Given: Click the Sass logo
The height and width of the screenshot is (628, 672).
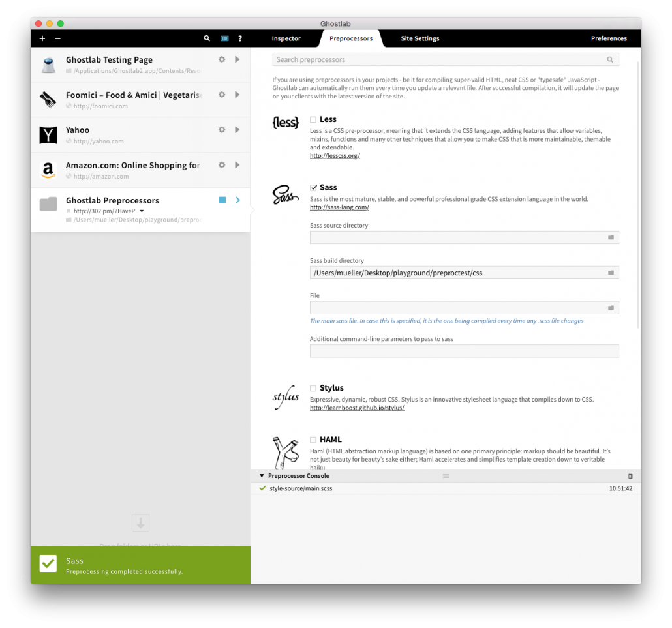Looking at the screenshot, I should (x=285, y=194).
